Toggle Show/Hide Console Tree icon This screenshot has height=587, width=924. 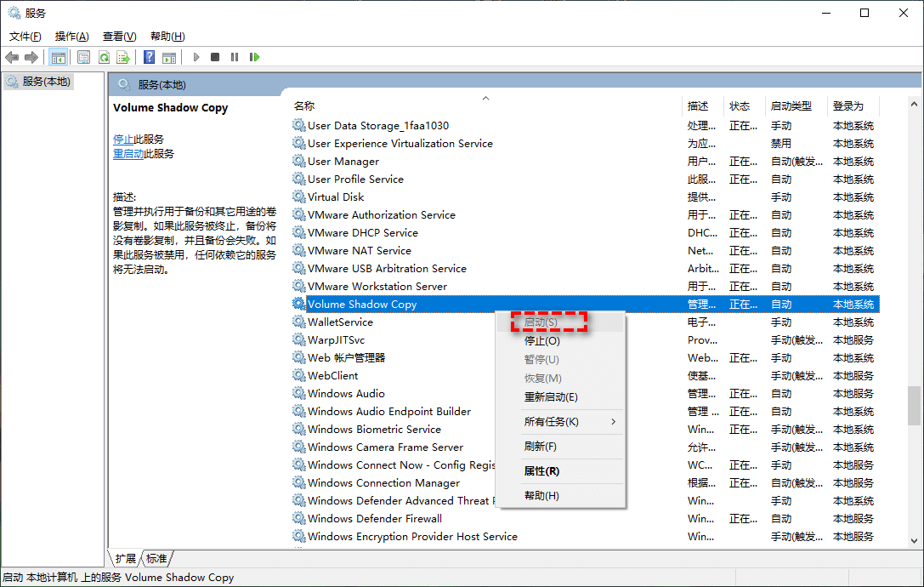click(59, 57)
